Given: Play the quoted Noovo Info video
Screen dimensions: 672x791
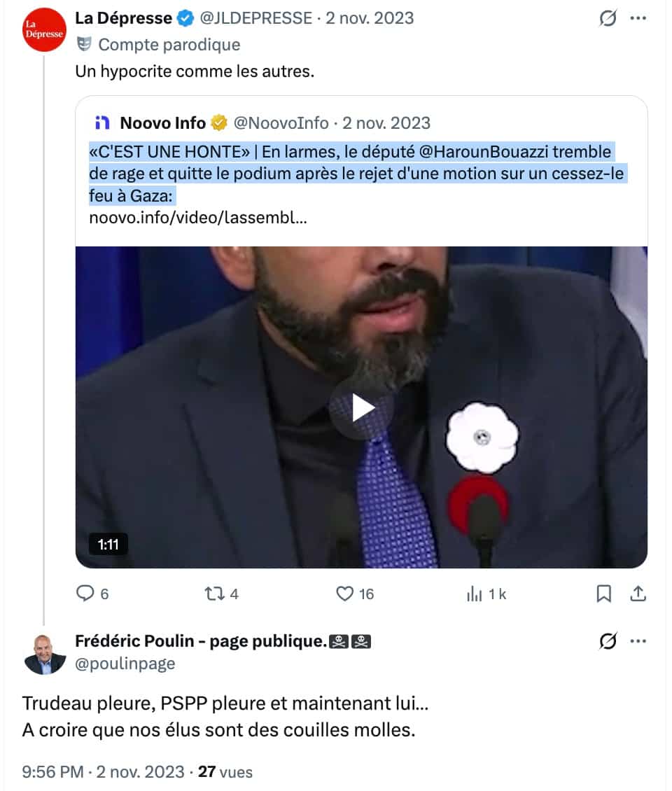Looking at the screenshot, I should tap(361, 407).
